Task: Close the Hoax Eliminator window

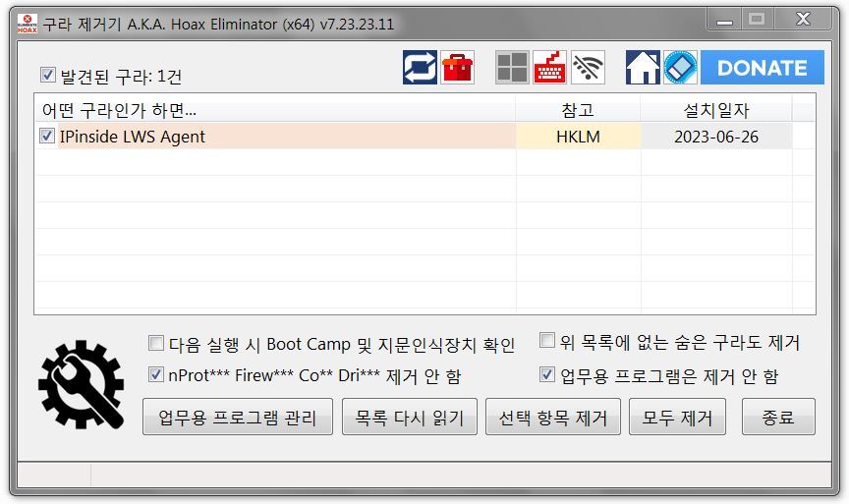Action: [x=804, y=20]
